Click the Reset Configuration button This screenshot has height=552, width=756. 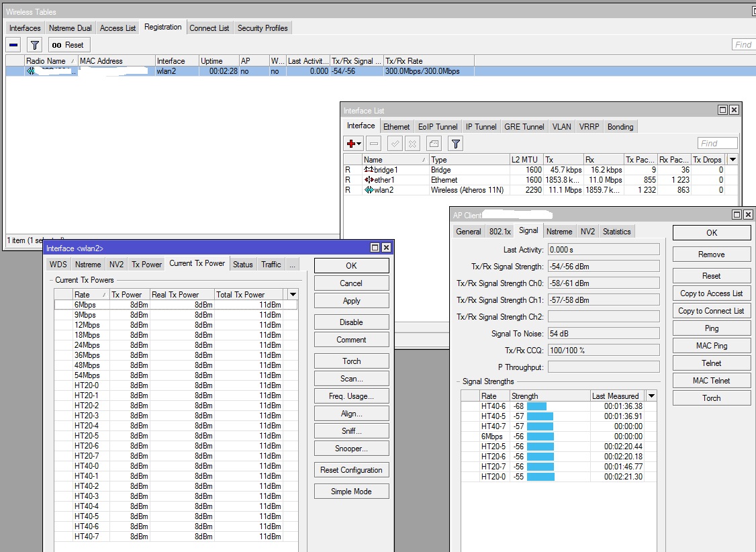351,470
